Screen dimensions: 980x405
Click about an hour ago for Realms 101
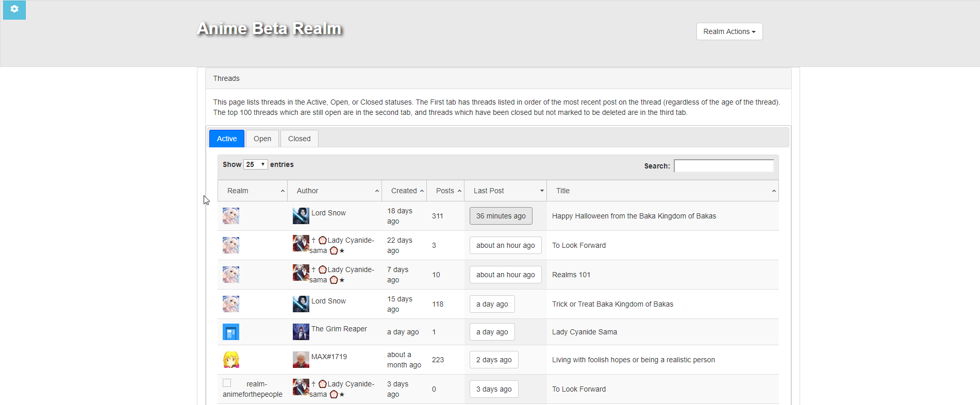(x=506, y=275)
